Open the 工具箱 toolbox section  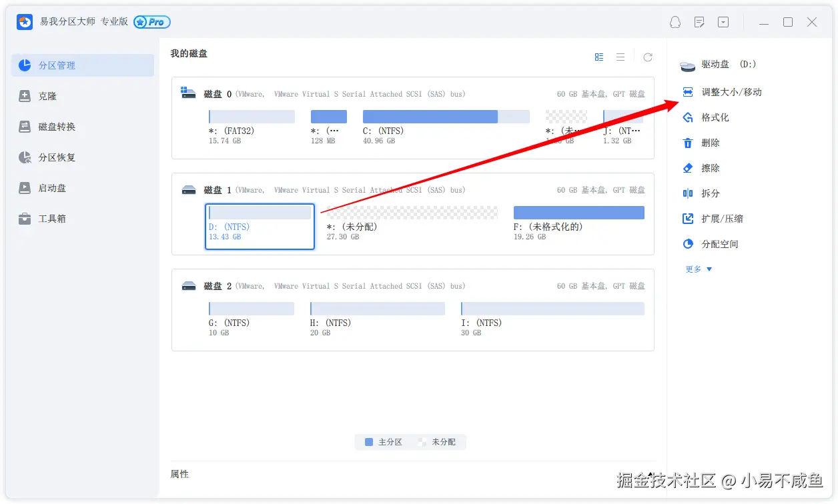point(83,219)
